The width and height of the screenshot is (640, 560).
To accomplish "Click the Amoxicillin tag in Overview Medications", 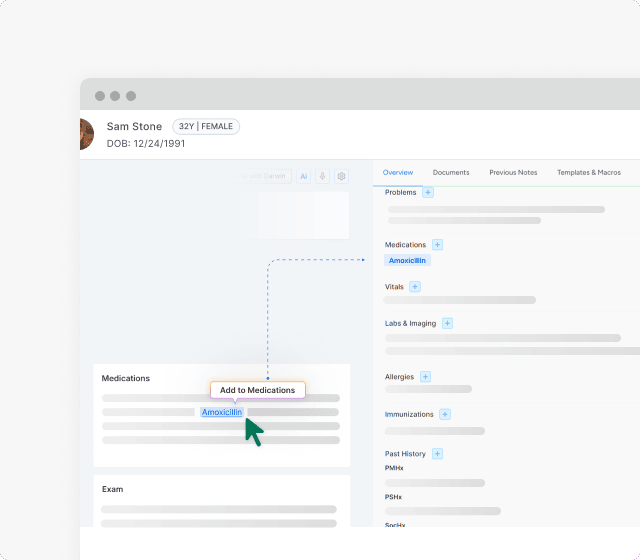I will pos(407,260).
